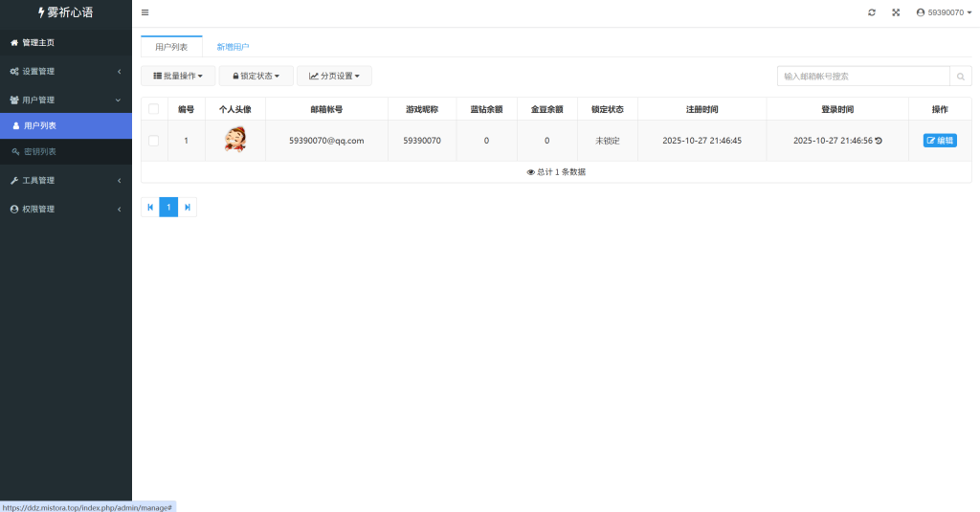Image resolution: width=980 pixels, height=512 pixels.
Task: Check the checkbox for user row 1
Action: coord(154,141)
